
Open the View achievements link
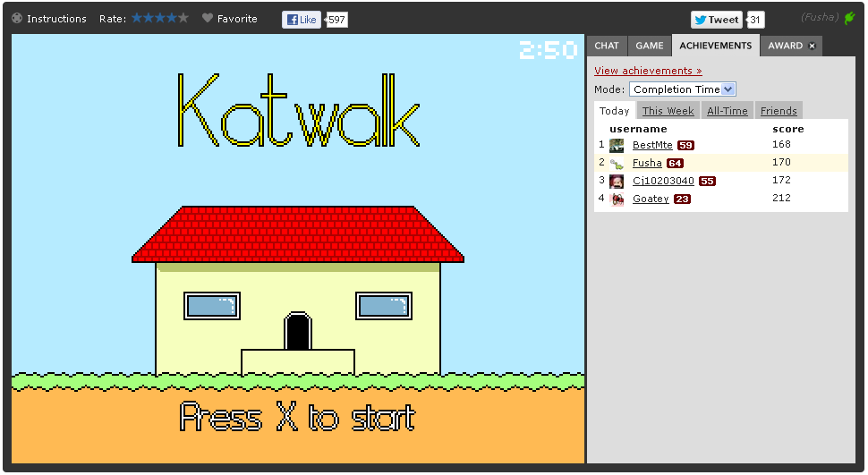648,71
